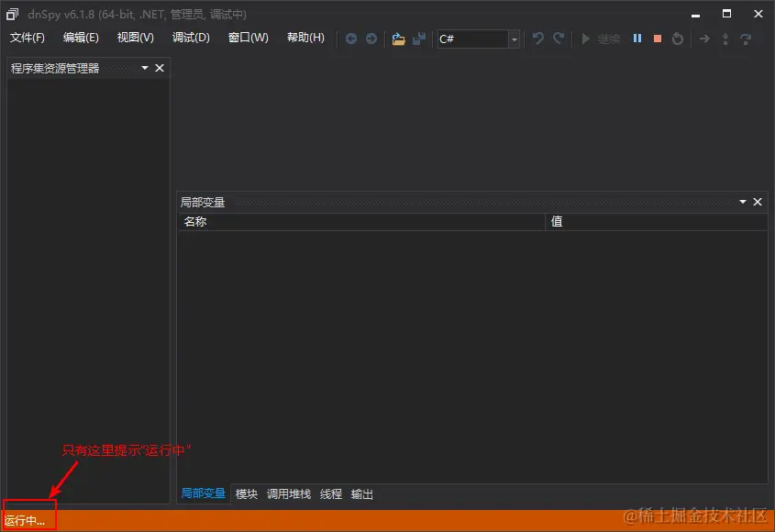Click the 程序集资源管理器 panel title
775x532 pixels.
pos(55,68)
